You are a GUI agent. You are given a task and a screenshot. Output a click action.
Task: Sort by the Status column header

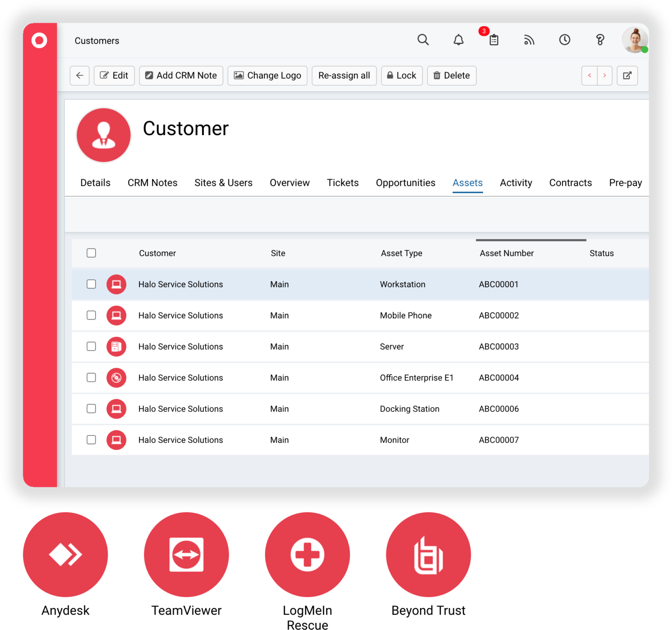(602, 253)
